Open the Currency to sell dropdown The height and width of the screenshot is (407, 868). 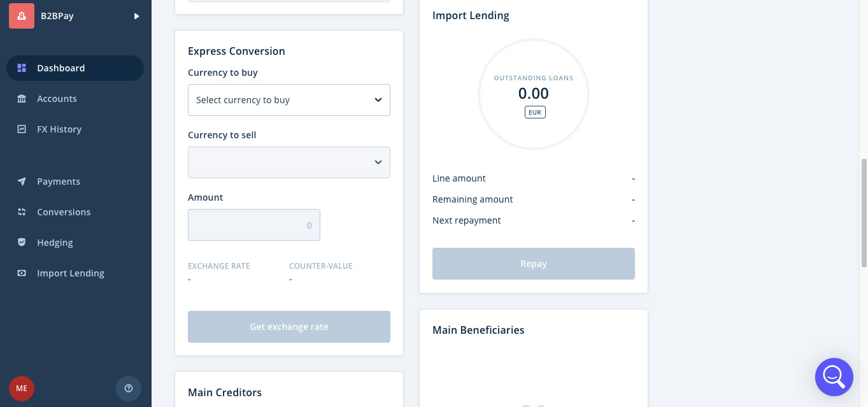click(288, 162)
